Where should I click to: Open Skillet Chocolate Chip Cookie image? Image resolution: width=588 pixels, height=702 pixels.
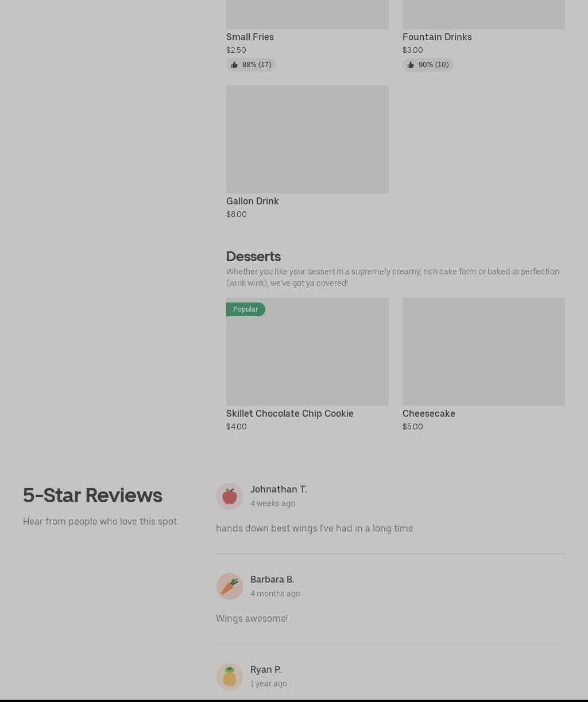(307, 352)
